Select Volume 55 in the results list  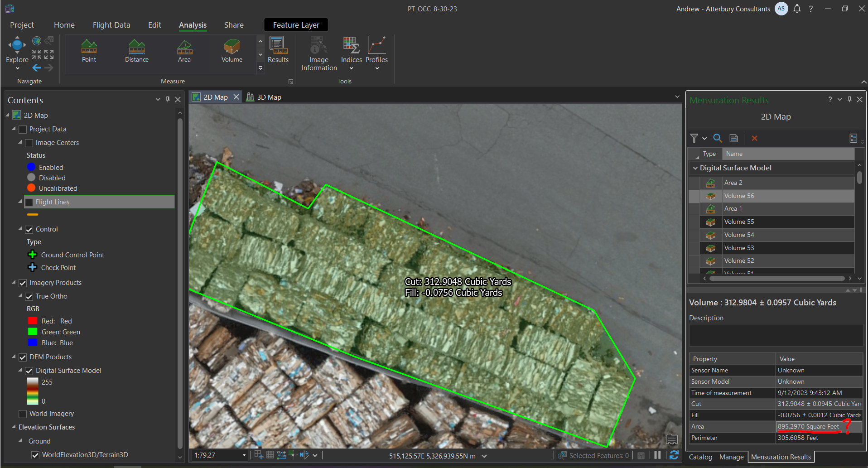click(739, 222)
